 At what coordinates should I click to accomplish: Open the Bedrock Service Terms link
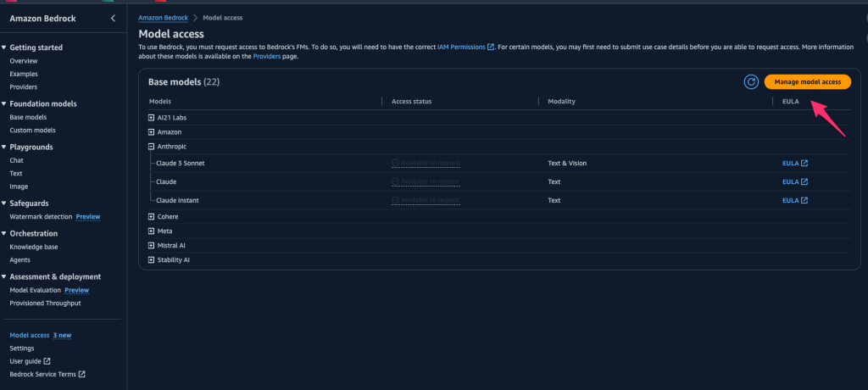[x=43, y=375]
